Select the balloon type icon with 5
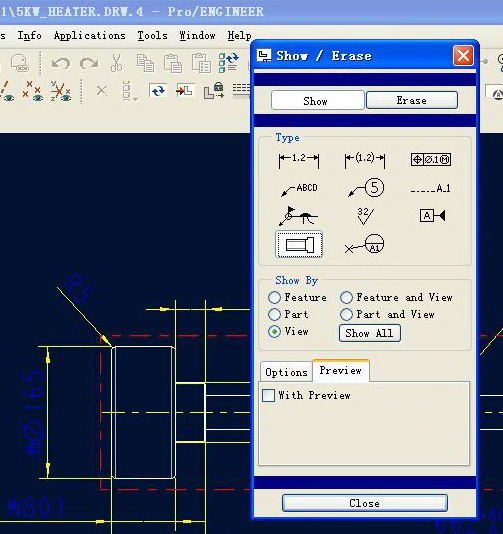Screen dimensions: 503x534 [x=366, y=188]
